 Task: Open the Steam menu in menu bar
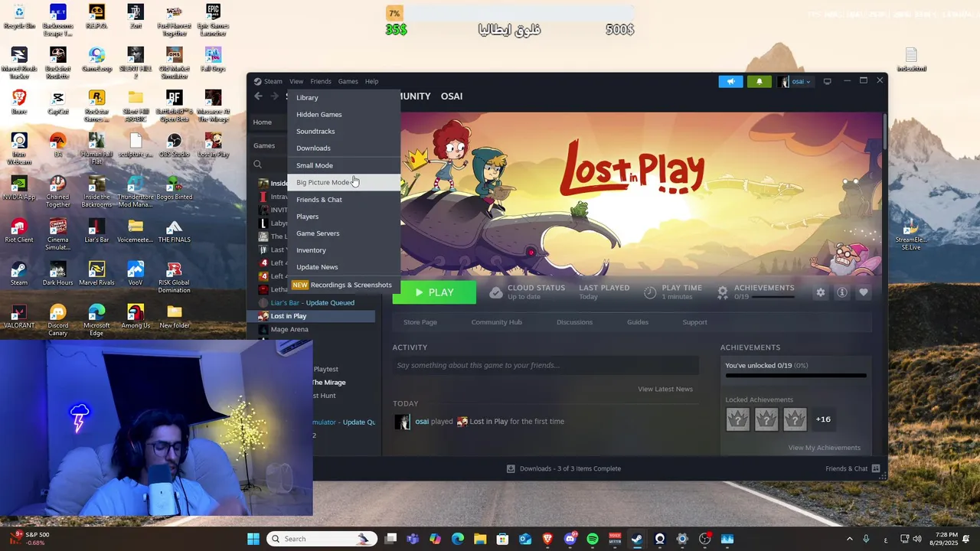269,81
